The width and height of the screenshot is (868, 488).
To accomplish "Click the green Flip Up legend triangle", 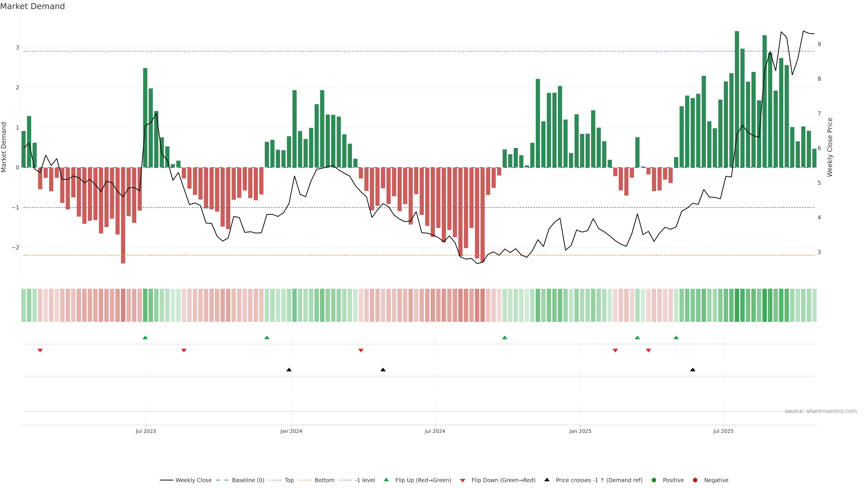I will click(x=386, y=480).
